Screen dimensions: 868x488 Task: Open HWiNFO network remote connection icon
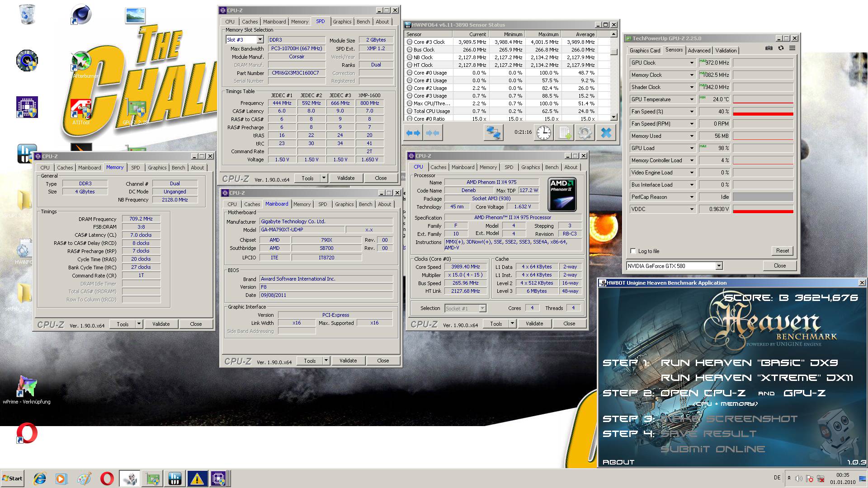493,133
